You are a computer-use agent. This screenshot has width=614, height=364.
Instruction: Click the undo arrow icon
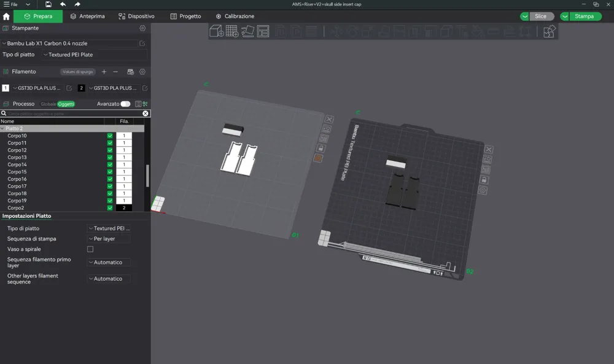tap(63, 4)
